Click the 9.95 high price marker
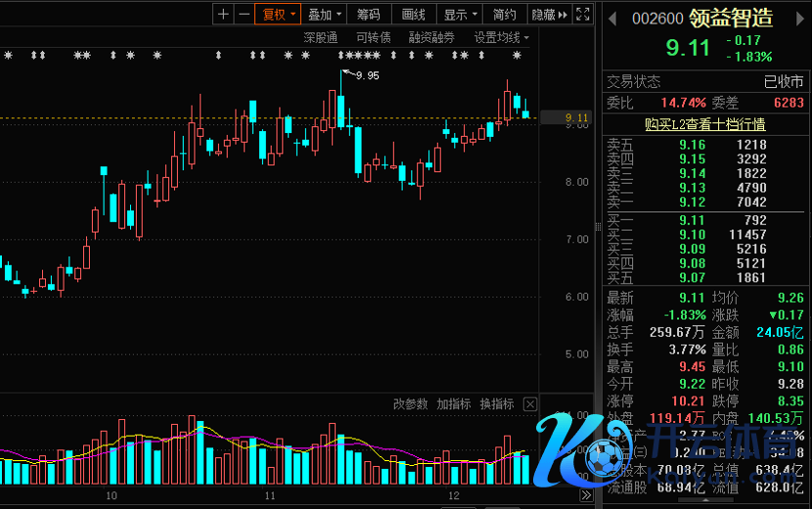Viewport: 812px width, 509px height. click(367, 75)
